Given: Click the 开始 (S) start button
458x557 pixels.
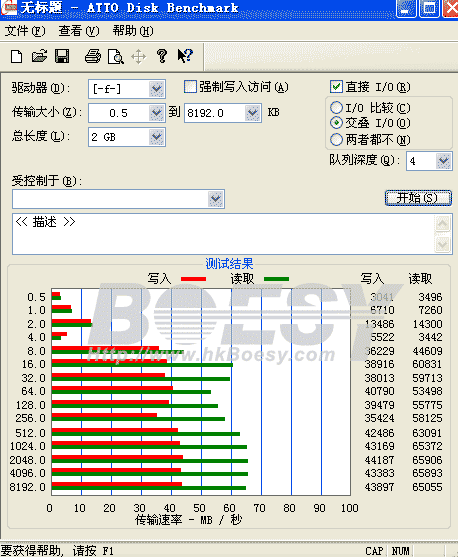Looking at the screenshot, I should 418,198.
